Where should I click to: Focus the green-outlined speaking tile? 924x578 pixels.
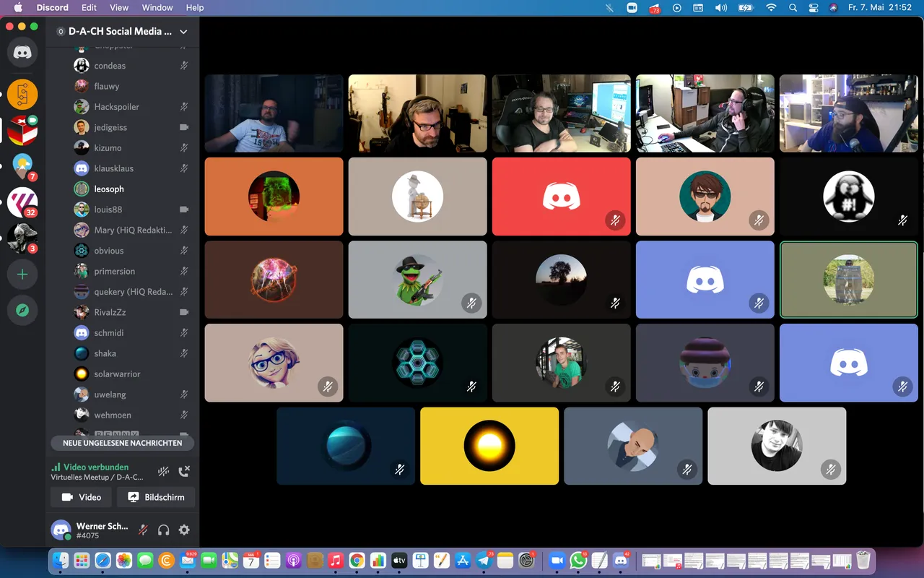point(848,280)
